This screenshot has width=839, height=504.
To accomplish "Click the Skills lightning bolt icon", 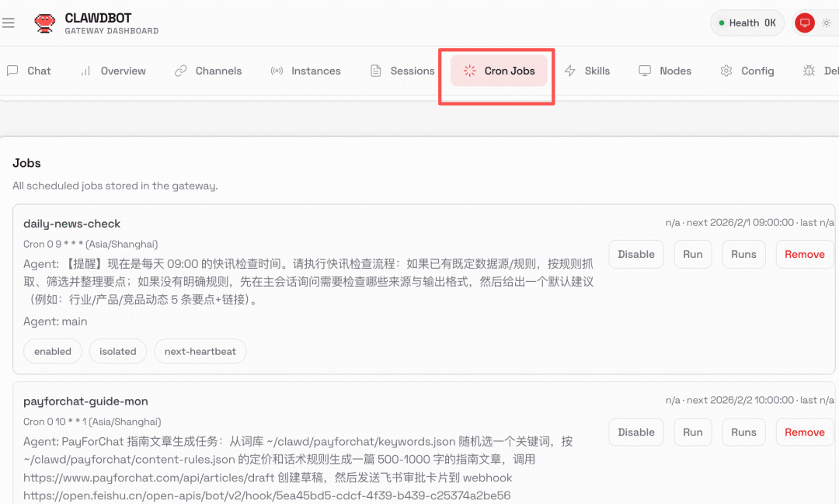I will (x=570, y=71).
